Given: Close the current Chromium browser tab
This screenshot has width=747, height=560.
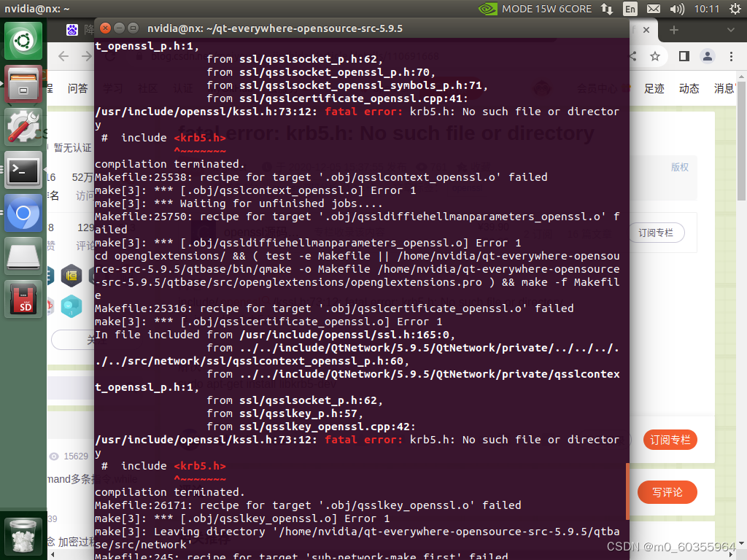Looking at the screenshot, I should 646,30.
